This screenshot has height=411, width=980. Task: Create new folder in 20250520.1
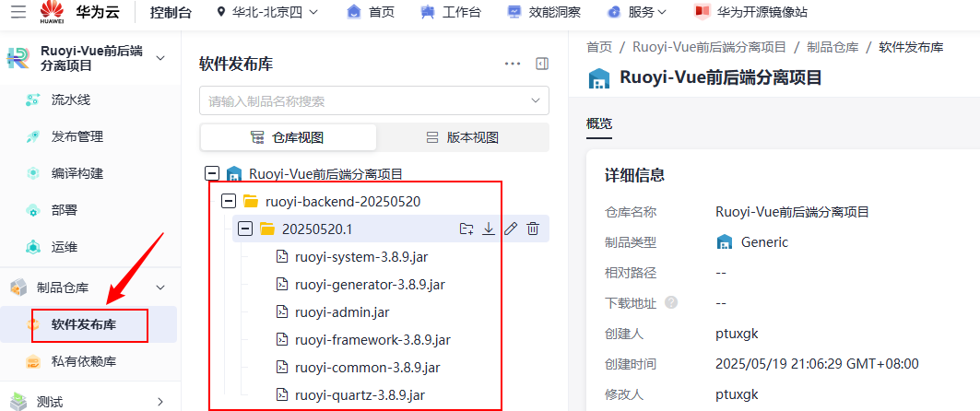coord(466,229)
